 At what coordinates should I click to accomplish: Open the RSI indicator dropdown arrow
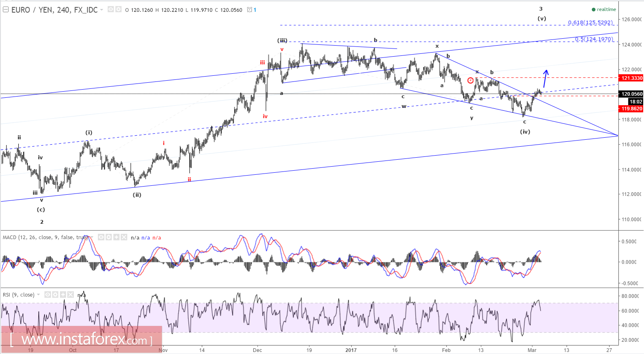[x=38, y=295]
